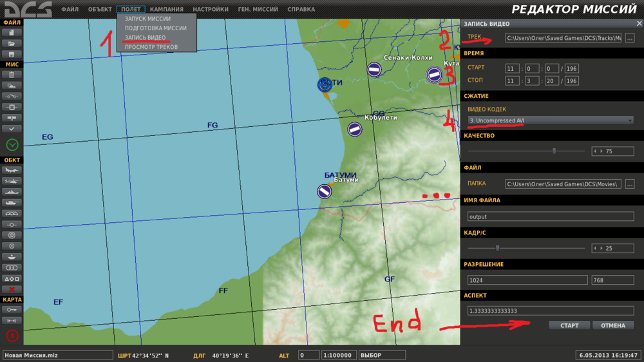Open a mission with the folder icon

12,43
